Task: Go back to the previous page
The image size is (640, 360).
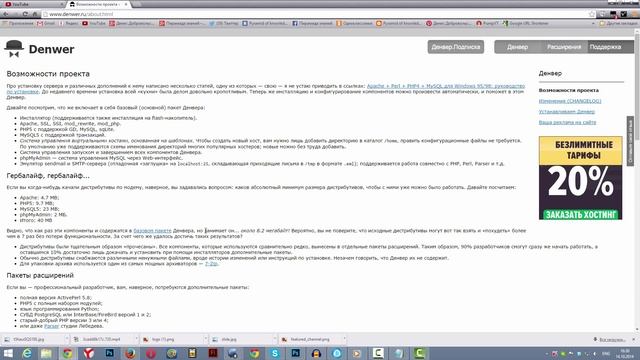Action: coord(6,14)
